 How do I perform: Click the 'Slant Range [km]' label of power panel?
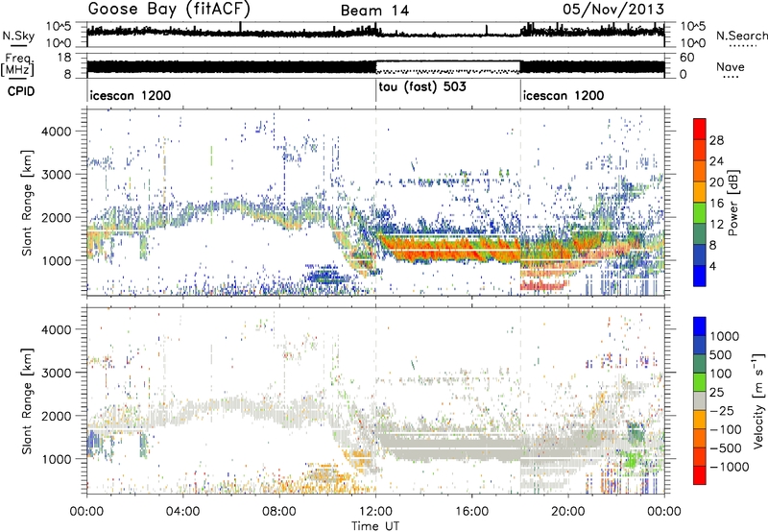point(27,203)
